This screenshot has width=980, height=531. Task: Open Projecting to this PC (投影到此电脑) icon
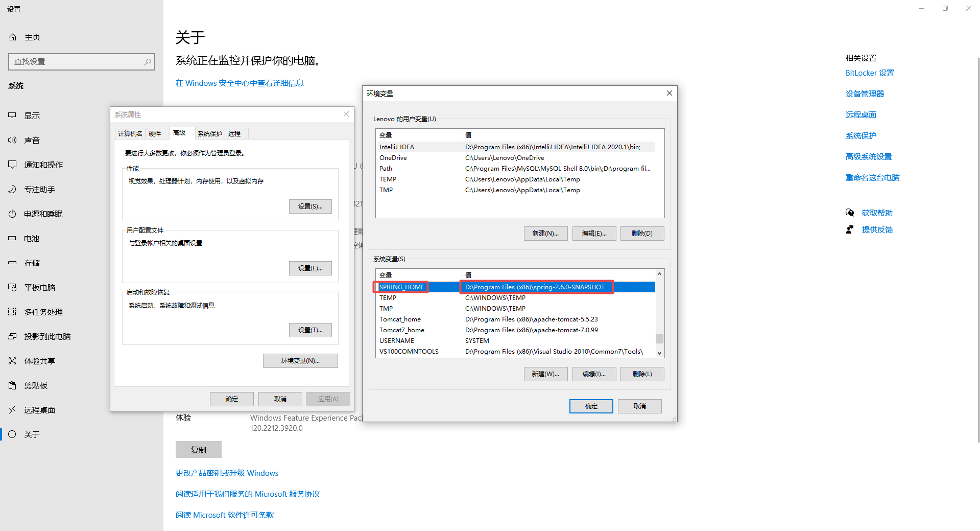coord(12,336)
